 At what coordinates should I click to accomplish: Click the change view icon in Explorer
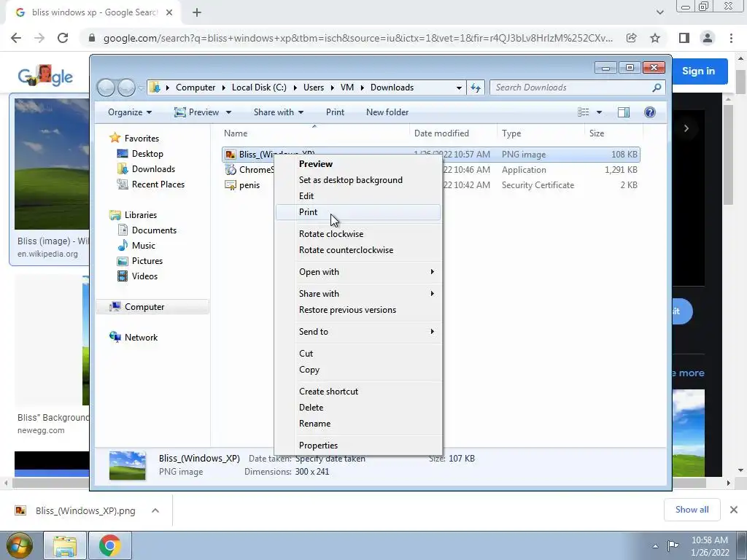tap(583, 112)
